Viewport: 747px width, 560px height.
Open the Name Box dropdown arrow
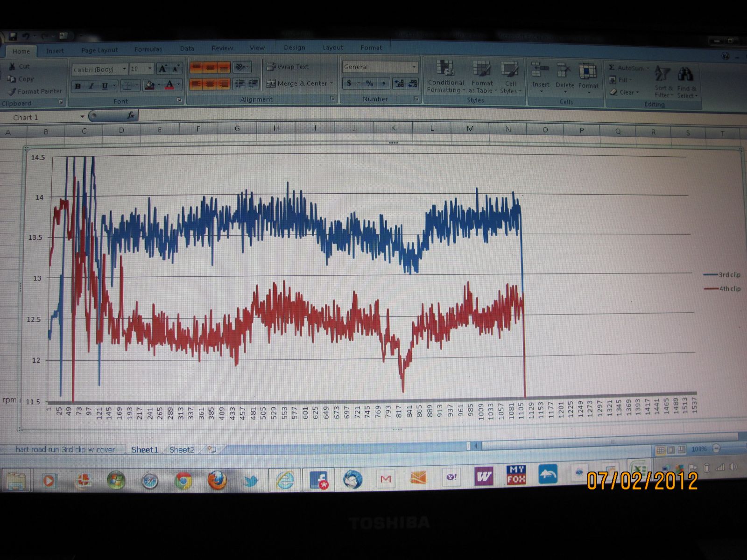click(82, 117)
